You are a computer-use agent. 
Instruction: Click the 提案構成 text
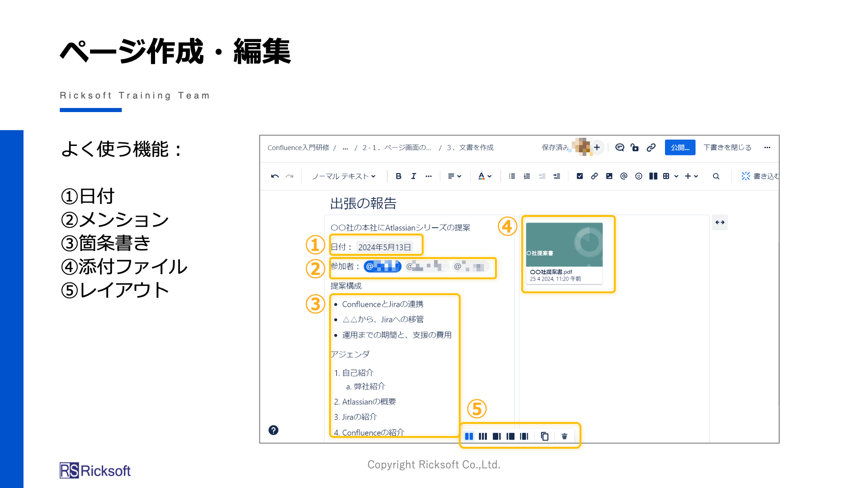point(346,286)
